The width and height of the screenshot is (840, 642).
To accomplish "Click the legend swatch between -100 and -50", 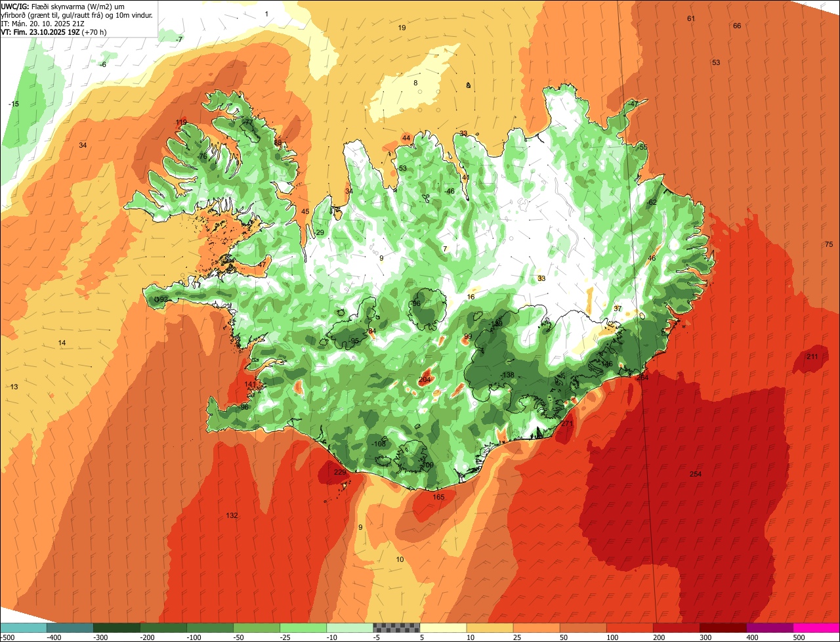I will [210, 627].
